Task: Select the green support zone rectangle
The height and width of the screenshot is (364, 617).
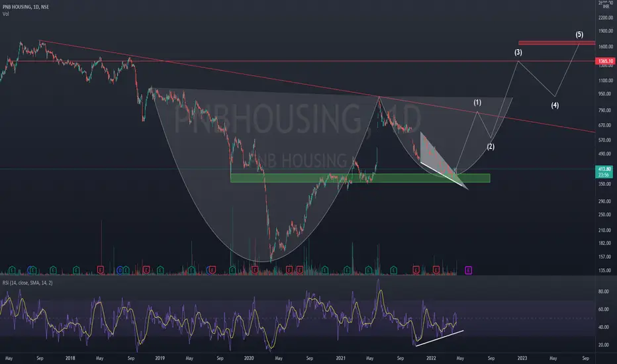Action: pos(360,178)
